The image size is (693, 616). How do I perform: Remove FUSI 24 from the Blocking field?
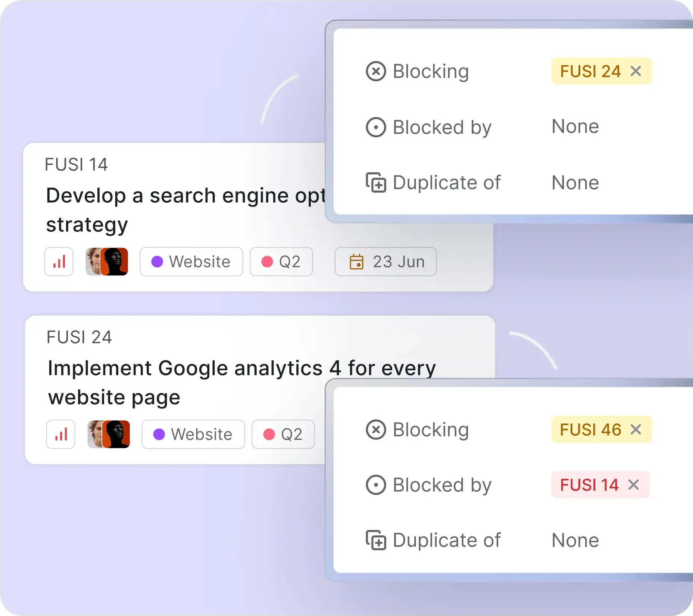pyautogui.click(x=636, y=71)
